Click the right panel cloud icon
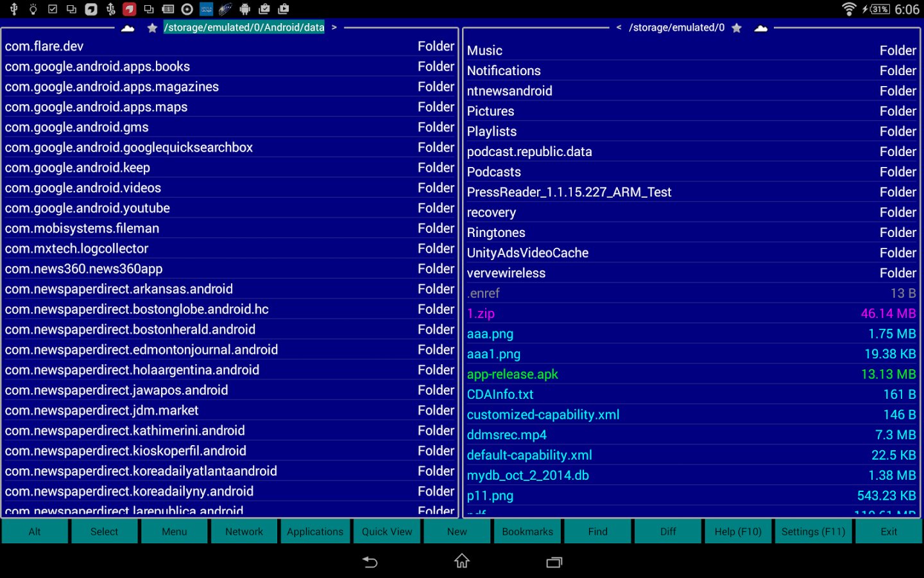924x578 pixels. tap(761, 28)
